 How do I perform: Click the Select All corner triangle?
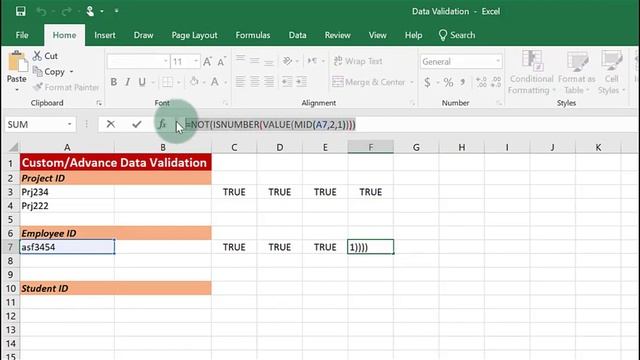pos(13,147)
